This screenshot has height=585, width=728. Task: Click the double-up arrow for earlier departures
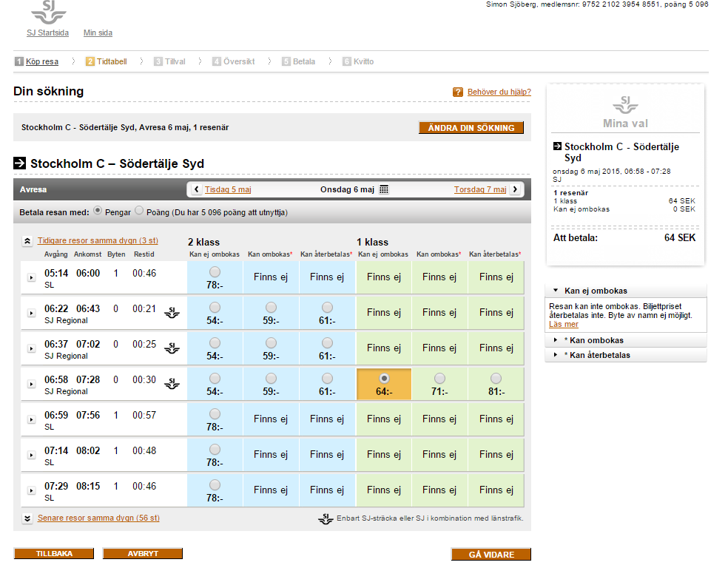(x=27, y=241)
